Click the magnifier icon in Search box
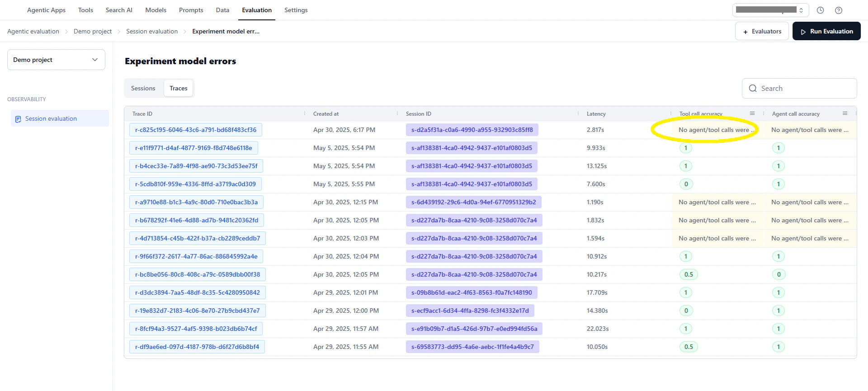Screen dimensions: 868x391 (x=753, y=89)
